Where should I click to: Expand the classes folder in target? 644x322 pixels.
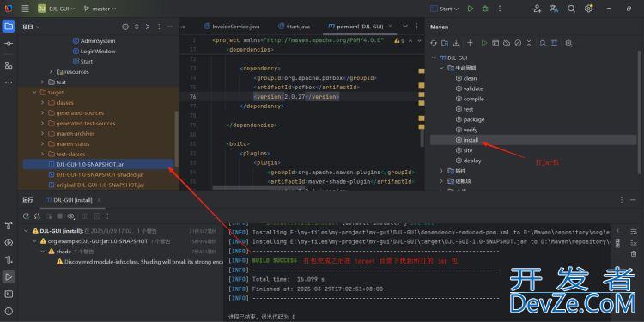click(x=43, y=103)
